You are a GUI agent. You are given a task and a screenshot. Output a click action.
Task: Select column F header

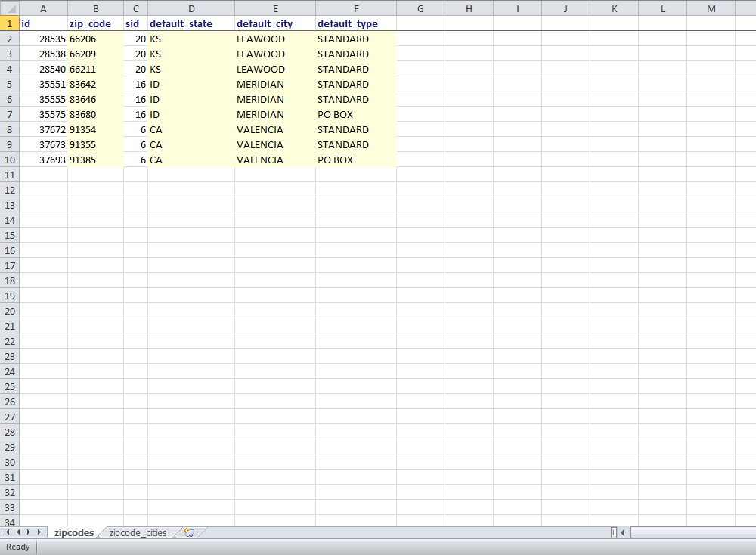pyautogui.click(x=355, y=8)
